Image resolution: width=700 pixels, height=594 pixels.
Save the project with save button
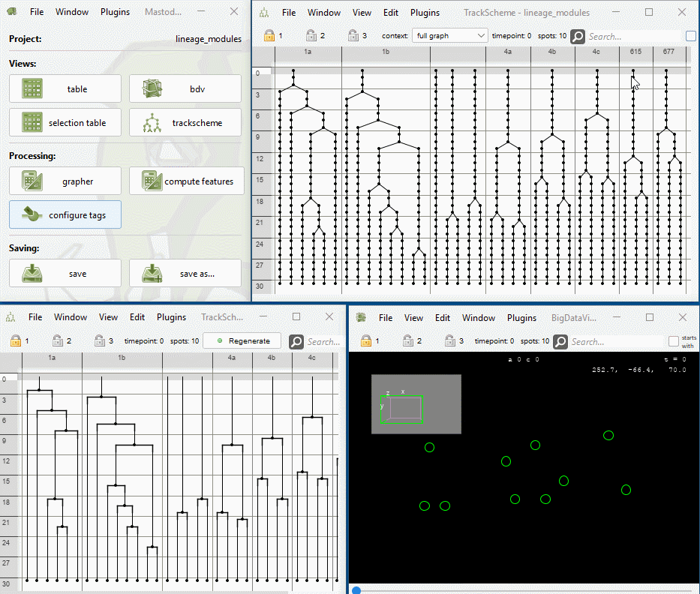(65, 273)
